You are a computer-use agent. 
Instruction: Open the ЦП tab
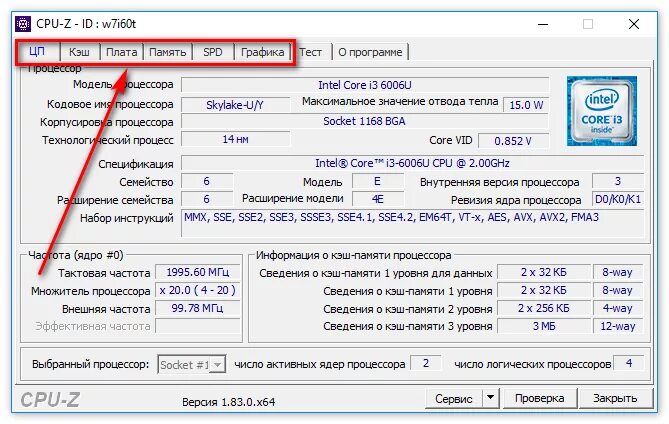[38, 52]
